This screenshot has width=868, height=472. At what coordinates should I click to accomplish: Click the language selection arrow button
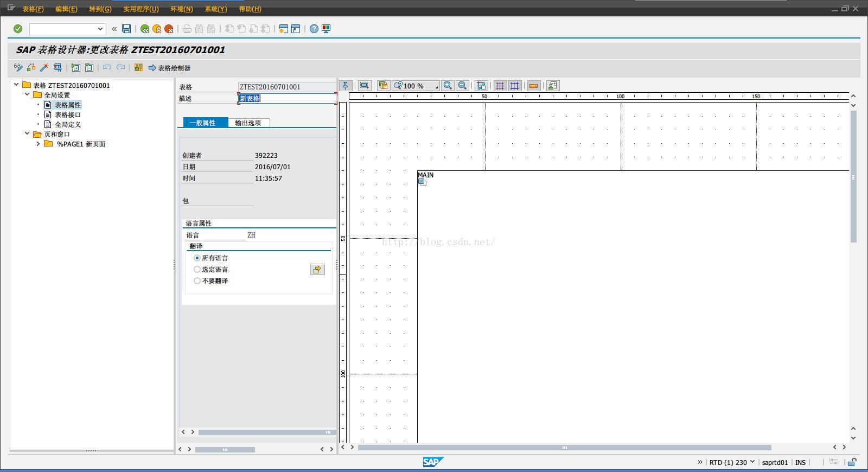(317, 270)
